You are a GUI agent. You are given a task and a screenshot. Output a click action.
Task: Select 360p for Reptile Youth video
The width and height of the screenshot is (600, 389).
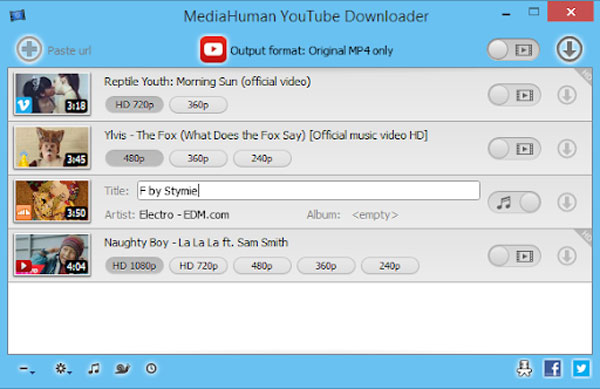click(198, 105)
